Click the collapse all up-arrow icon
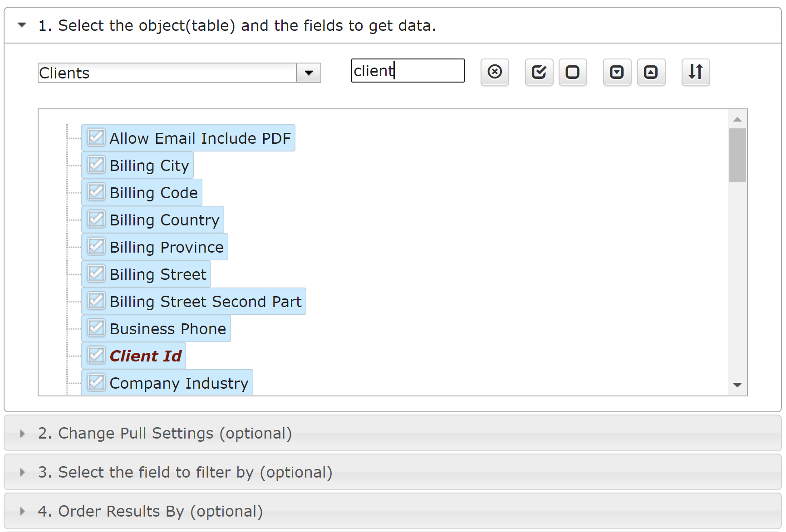The width and height of the screenshot is (786, 532). point(651,72)
